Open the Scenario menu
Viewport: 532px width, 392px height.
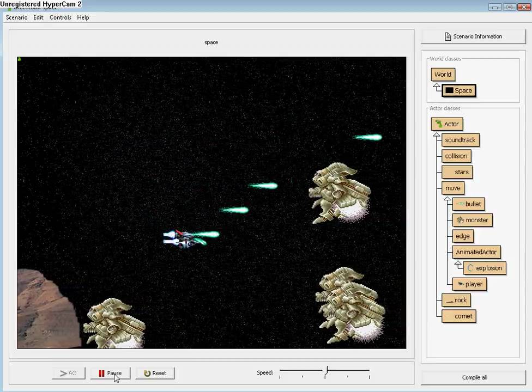16,17
